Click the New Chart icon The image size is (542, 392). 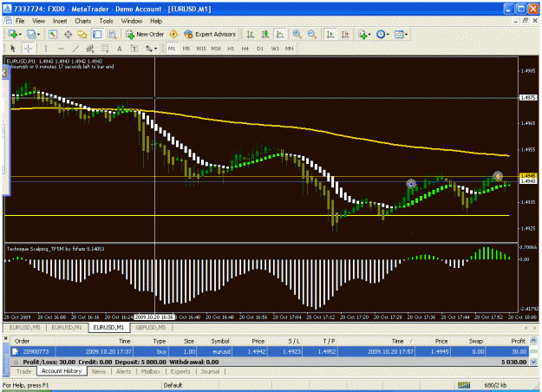(x=14, y=34)
